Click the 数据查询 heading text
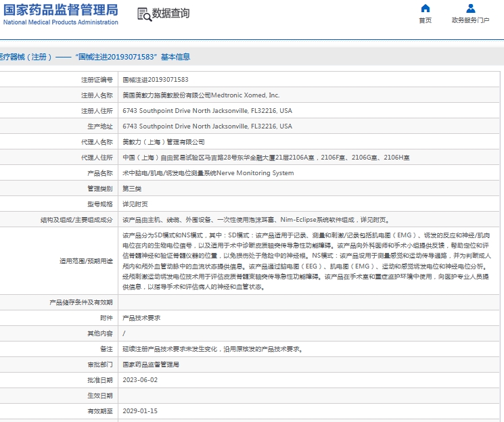Image resolution: width=504 pixels, height=422 pixels. coord(170,13)
